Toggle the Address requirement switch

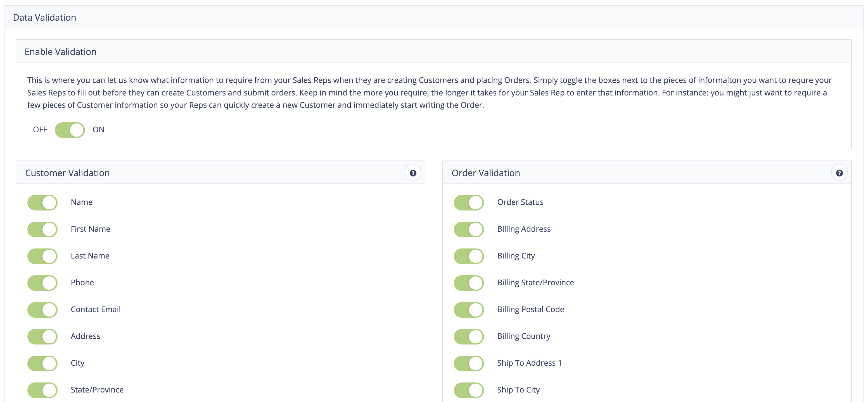[42, 337]
